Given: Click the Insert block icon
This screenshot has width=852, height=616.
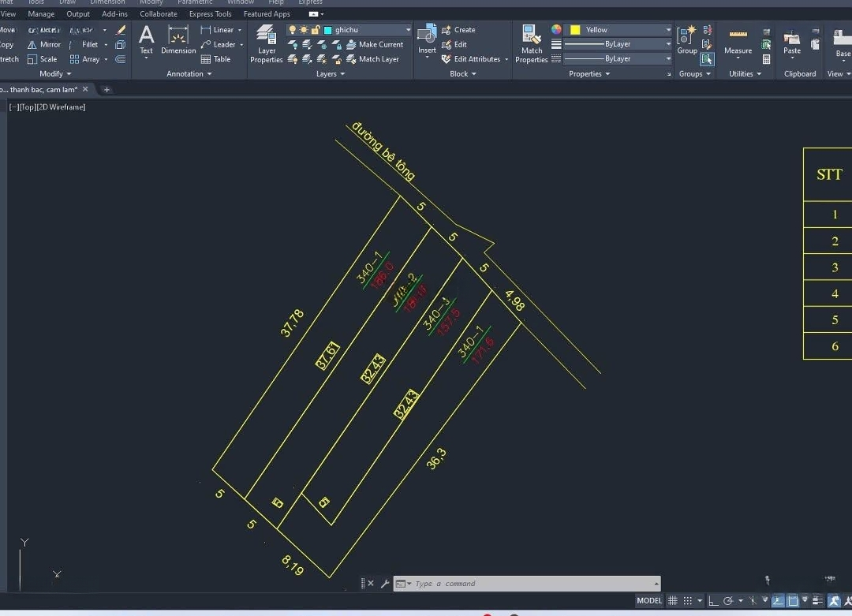Looking at the screenshot, I should point(427,39).
